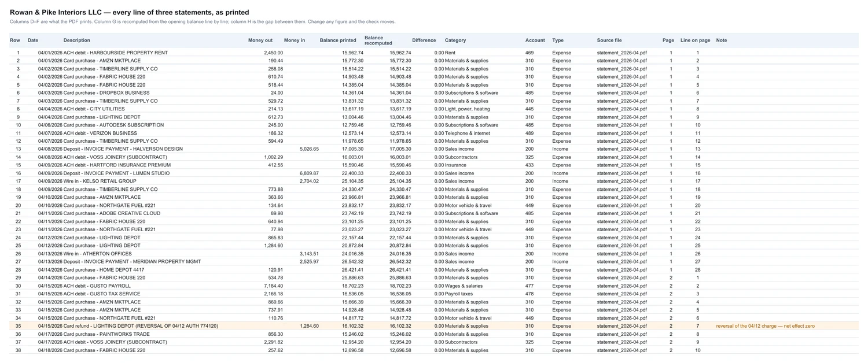Screen dimensions: 868x363
Task: Click the ATHERTON OFFICES 3,143.51 amount
Action: click(309, 253)
